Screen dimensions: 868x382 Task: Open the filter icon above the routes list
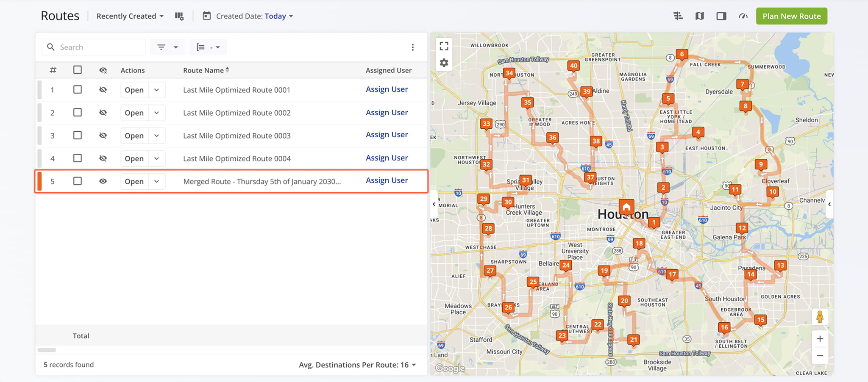click(x=161, y=47)
